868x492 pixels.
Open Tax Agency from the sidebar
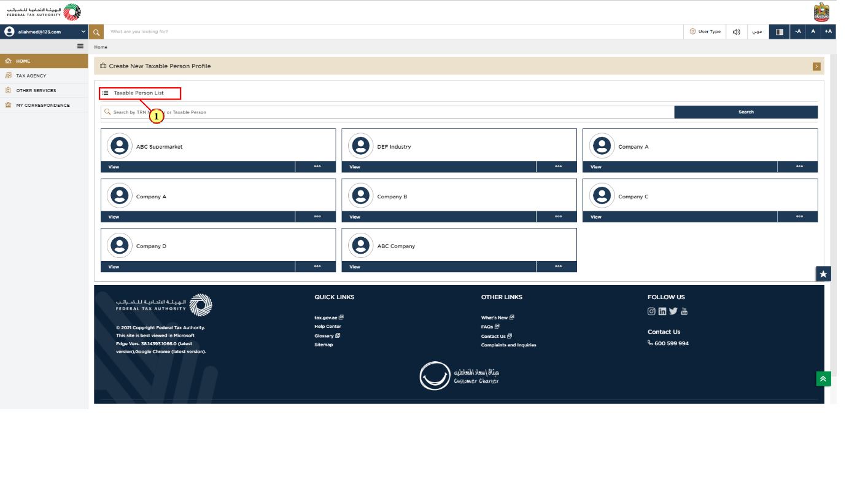[44, 76]
